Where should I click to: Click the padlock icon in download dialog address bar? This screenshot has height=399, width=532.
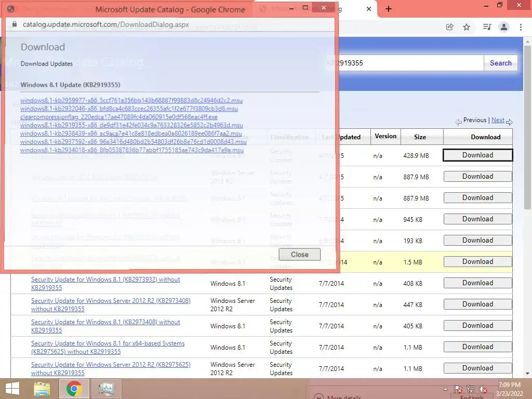pyautogui.click(x=14, y=24)
